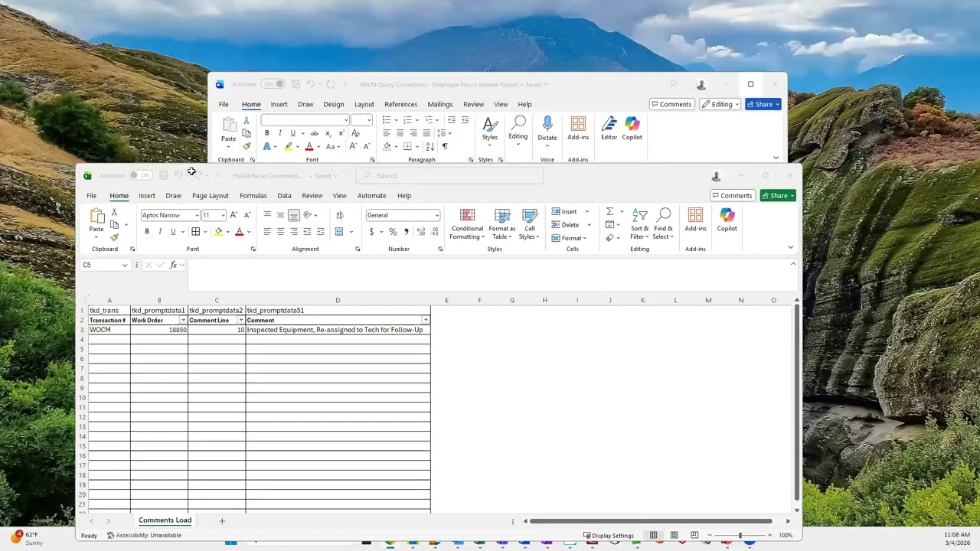Viewport: 980px width, 551px height.
Task: Click Subscript in Word ribbon
Action: point(328,133)
